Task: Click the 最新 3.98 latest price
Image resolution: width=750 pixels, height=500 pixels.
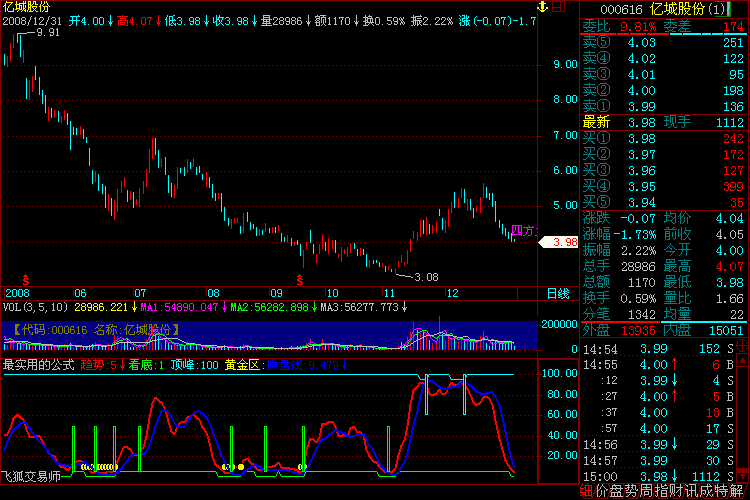Action: 641,122
